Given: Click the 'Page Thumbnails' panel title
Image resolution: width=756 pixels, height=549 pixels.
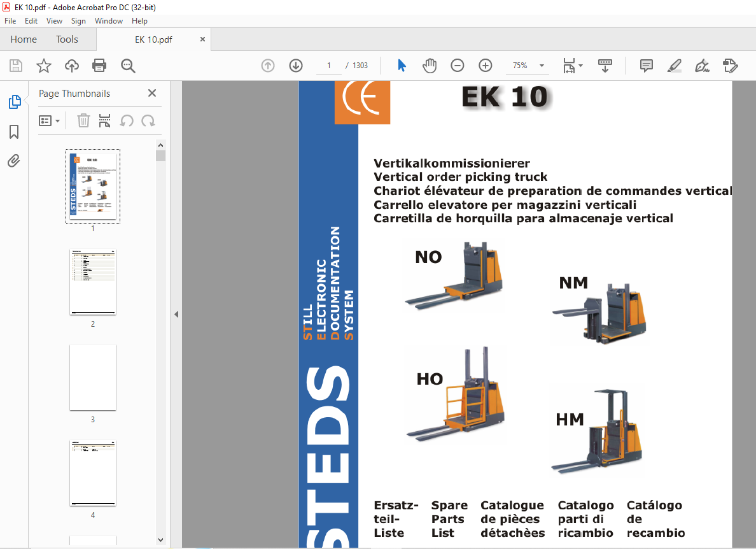Looking at the screenshot, I should coord(74,94).
